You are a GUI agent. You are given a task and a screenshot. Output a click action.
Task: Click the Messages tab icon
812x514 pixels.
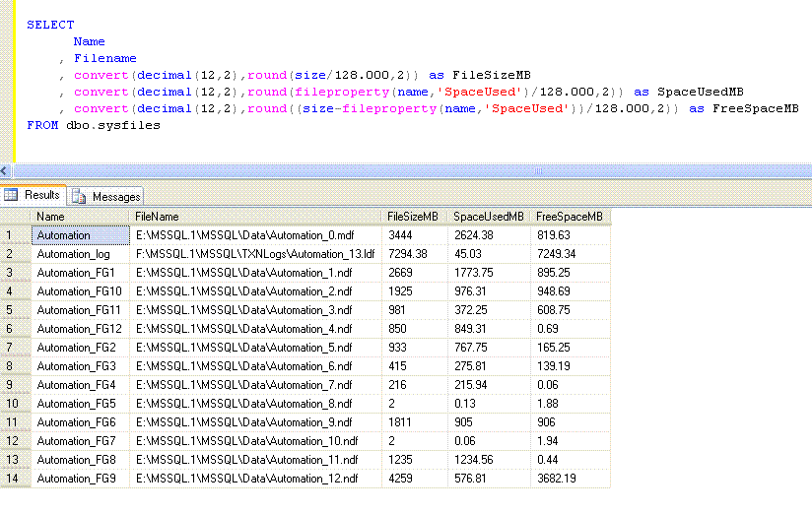pyautogui.click(x=79, y=197)
